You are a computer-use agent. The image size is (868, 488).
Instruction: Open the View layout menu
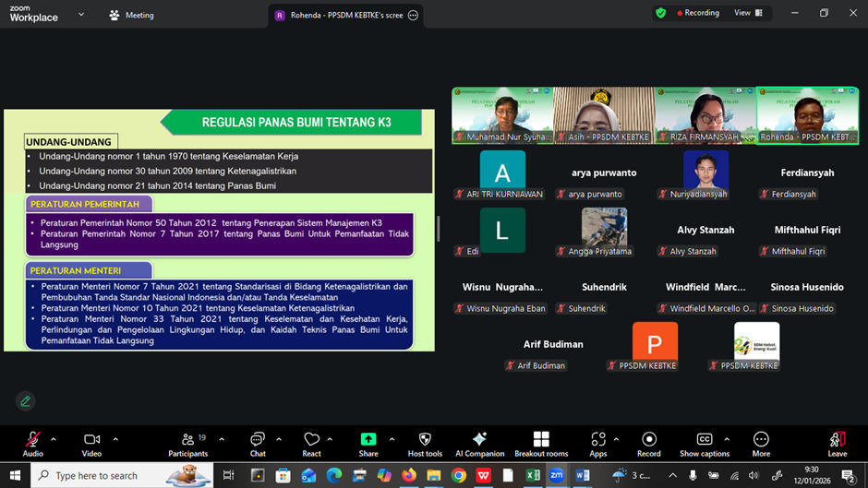(x=748, y=13)
